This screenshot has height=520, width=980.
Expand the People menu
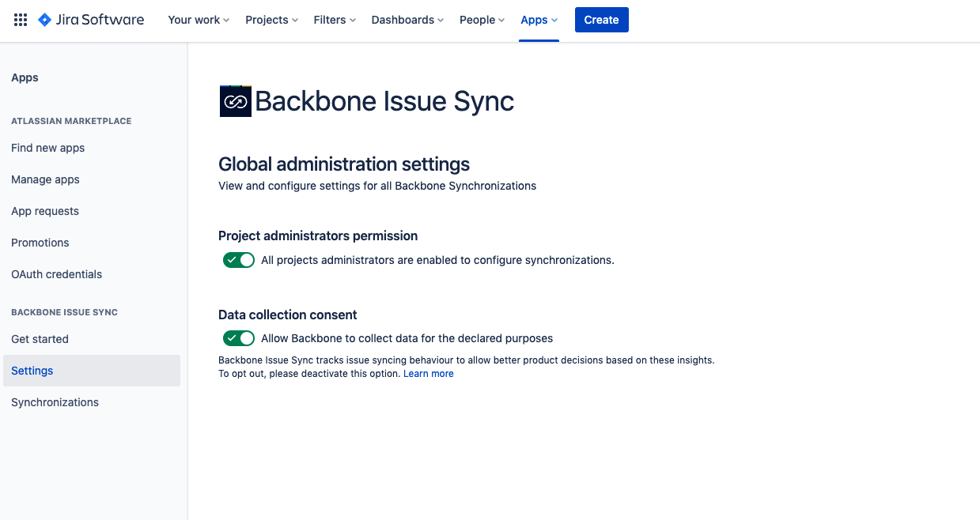pos(482,20)
